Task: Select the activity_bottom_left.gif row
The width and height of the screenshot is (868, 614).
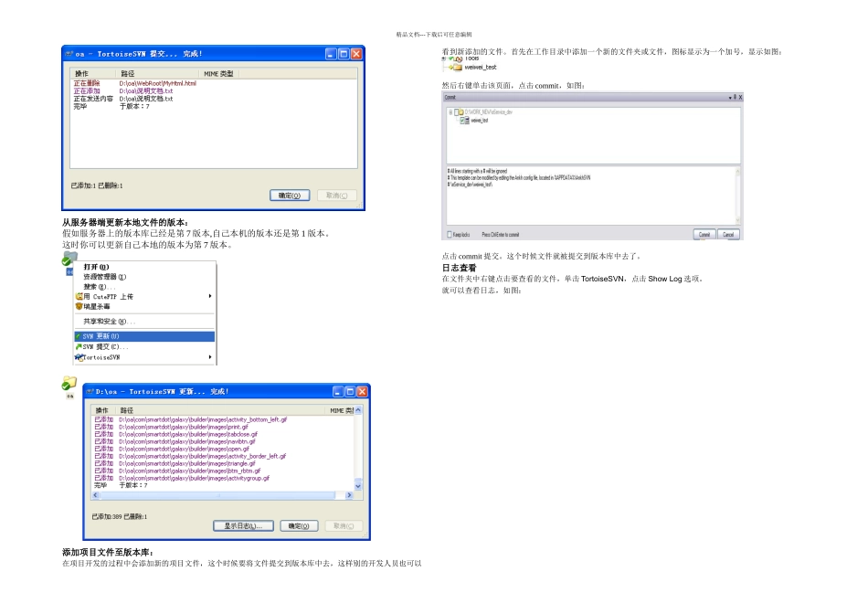Action: coord(190,419)
